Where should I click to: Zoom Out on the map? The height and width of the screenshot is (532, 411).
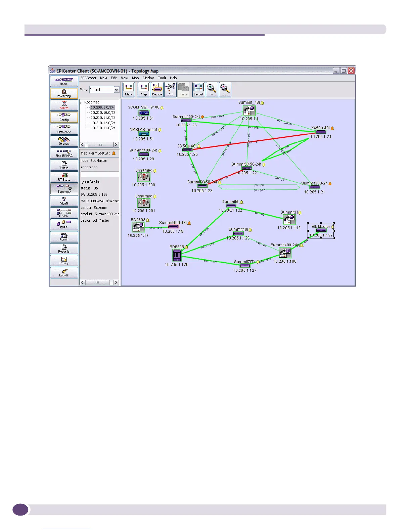[225, 90]
